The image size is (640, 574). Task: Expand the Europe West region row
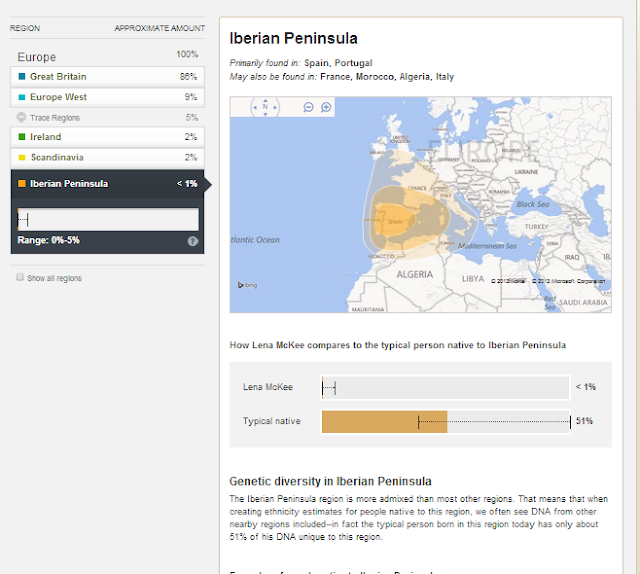click(107, 97)
